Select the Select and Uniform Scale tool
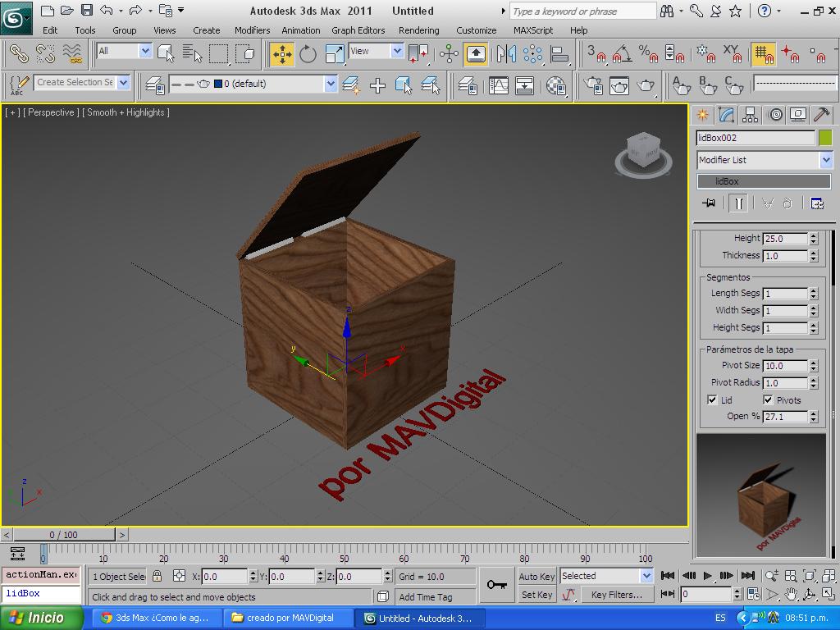This screenshot has width=840, height=630. [335, 54]
